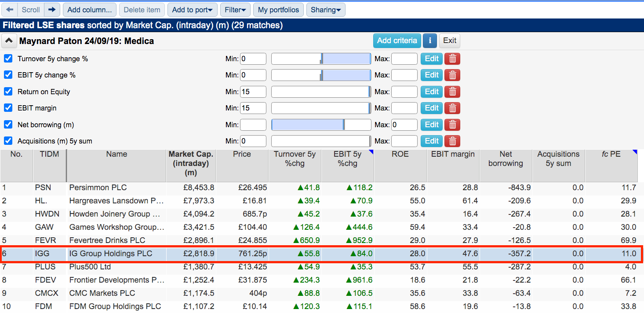Click the scroll left arrow button

pos(10,10)
